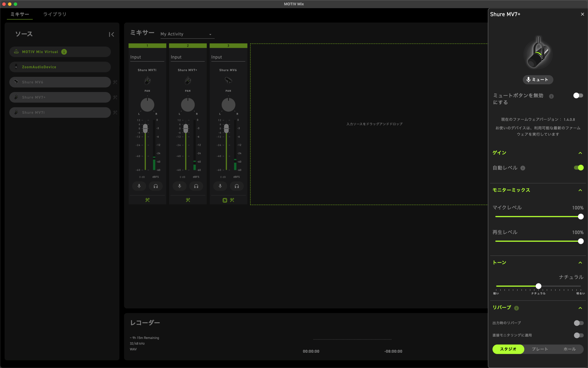Click the PAN knob on channel 1
Screen dimensions: 588x368
pyautogui.click(x=147, y=105)
